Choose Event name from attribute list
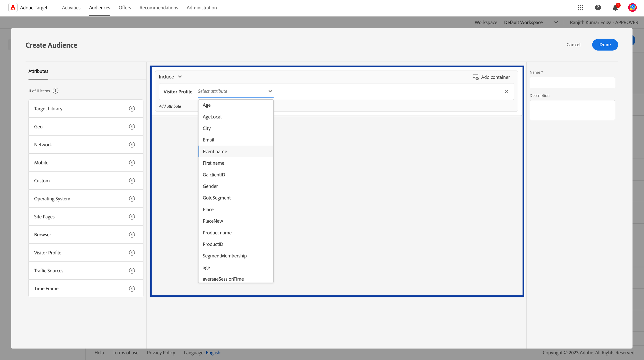644x360 pixels. pos(215,151)
